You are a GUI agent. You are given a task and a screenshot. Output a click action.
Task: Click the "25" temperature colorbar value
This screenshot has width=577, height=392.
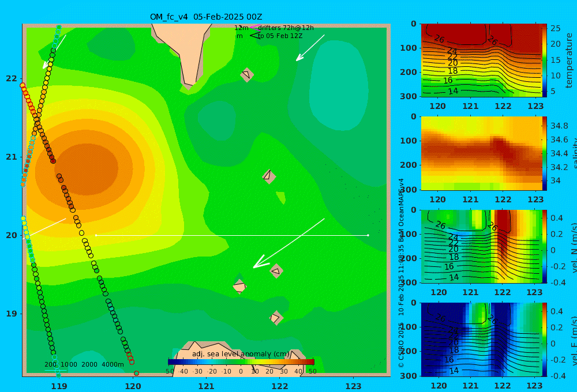pos(556,28)
